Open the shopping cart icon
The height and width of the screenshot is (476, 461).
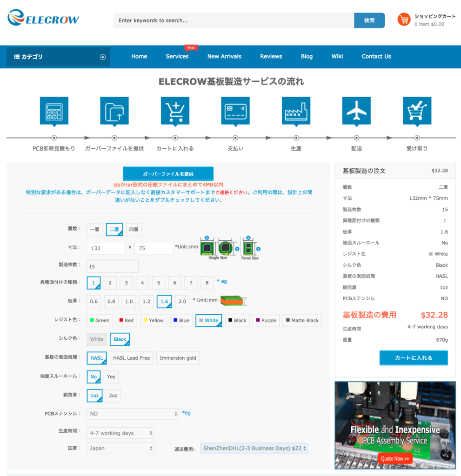pyautogui.click(x=404, y=20)
